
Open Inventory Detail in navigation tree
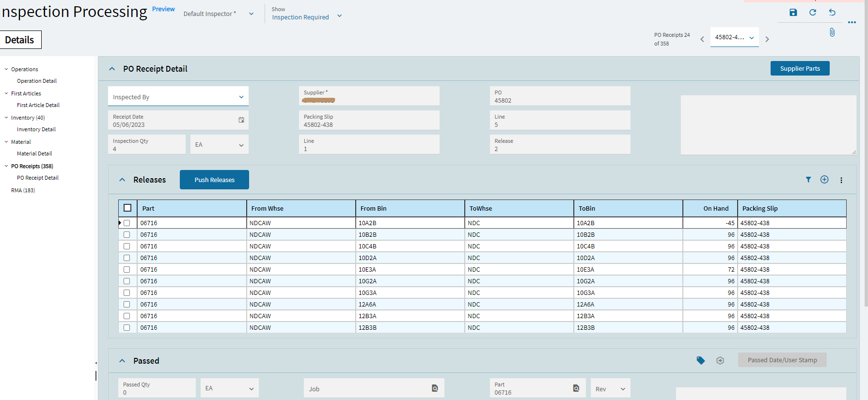tap(36, 129)
